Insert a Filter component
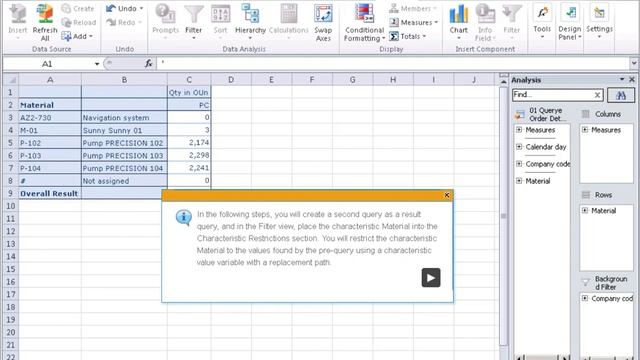Image resolution: width=640 pixels, height=360 pixels. 511,21
